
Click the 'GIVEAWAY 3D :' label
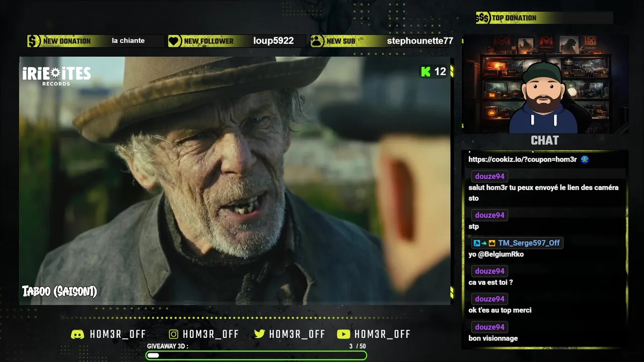pyautogui.click(x=168, y=346)
